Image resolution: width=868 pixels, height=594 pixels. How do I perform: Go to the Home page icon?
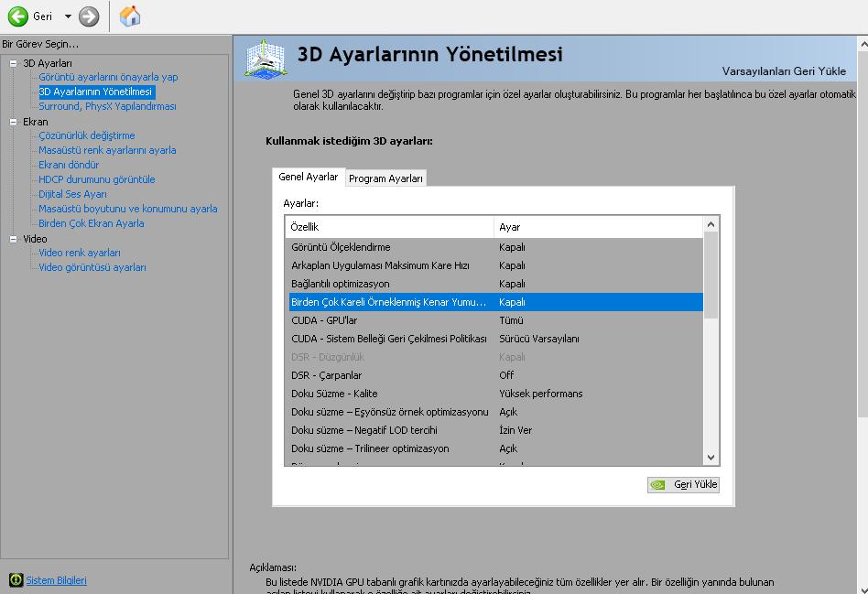point(130,16)
